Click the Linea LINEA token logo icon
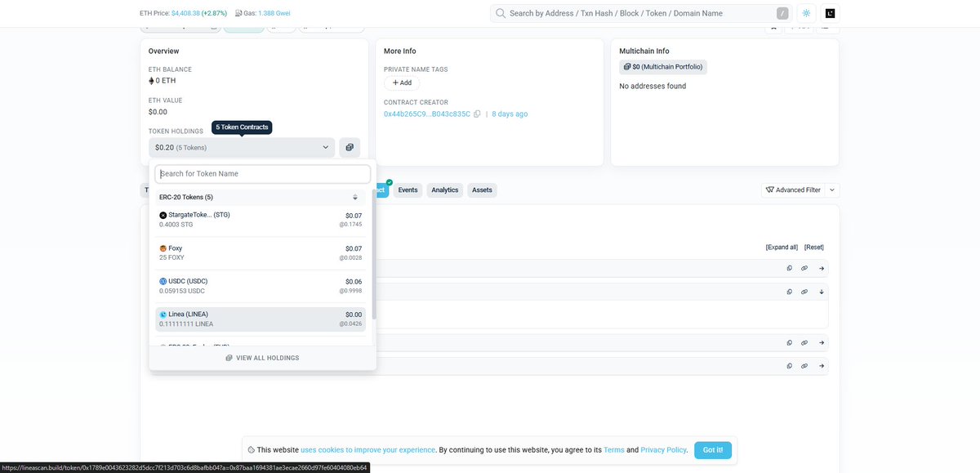This screenshot has height=473, width=980. pos(163,315)
